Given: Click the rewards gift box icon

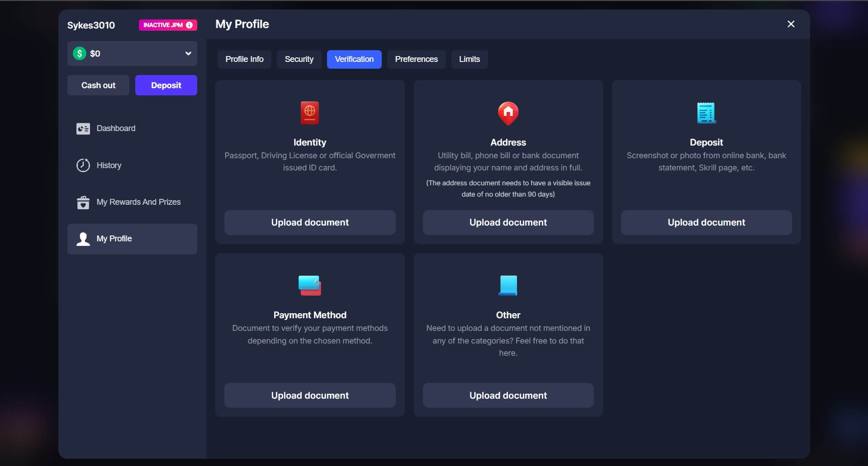Looking at the screenshot, I should [x=83, y=202].
